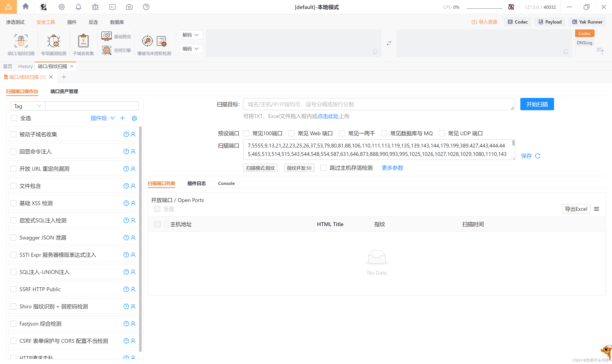Tick 常见100端口 preset

coord(246,133)
